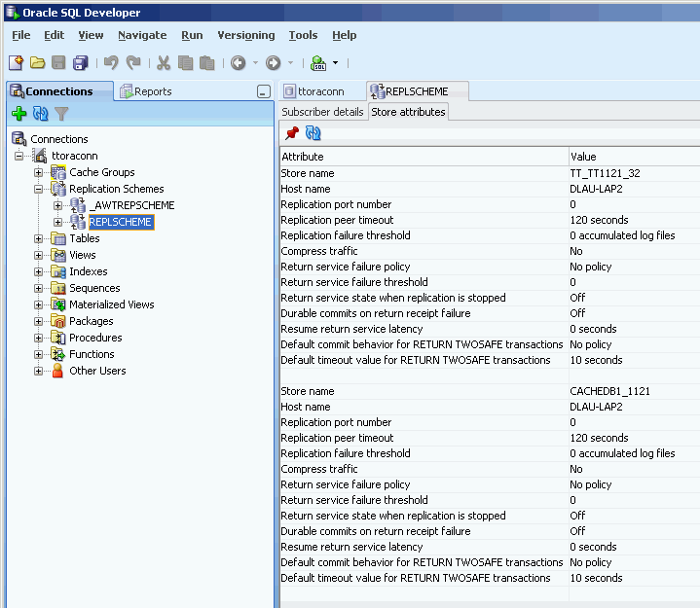The height and width of the screenshot is (608, 700).
Task: Open the Run menu
Action: (192, 35)
